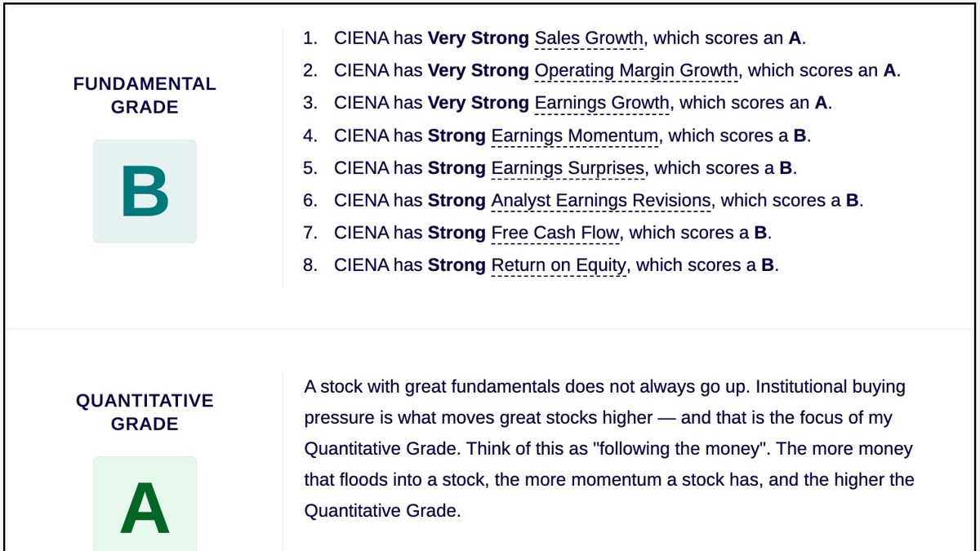Click the Free Cash Flow link
The width and height of the screenshot is (980, 551).
pos(555,233)
